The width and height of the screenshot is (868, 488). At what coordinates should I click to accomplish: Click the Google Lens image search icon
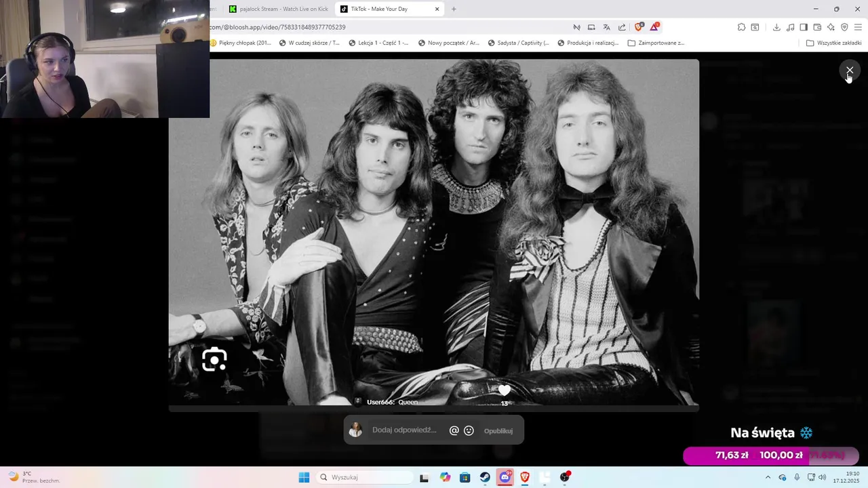click(214, 359)
